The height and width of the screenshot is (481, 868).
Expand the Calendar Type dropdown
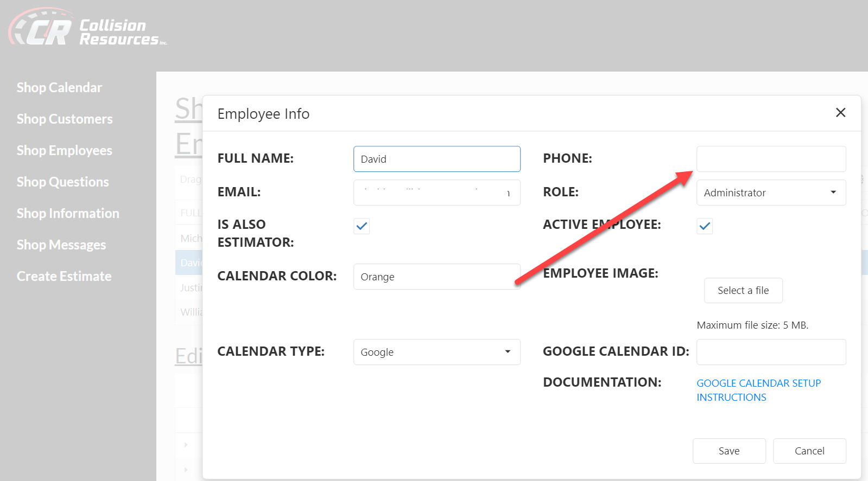coord(436,352)
